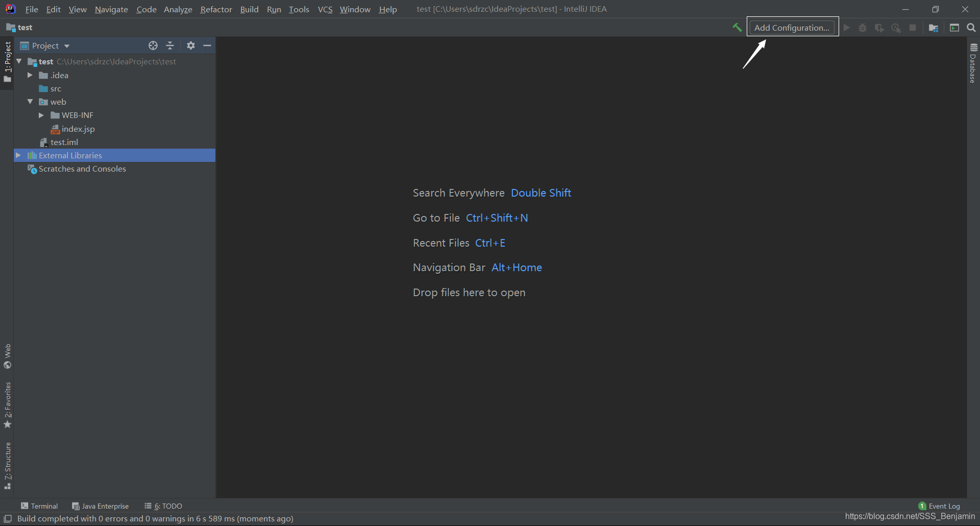Open the Code menu

[146, 9]
